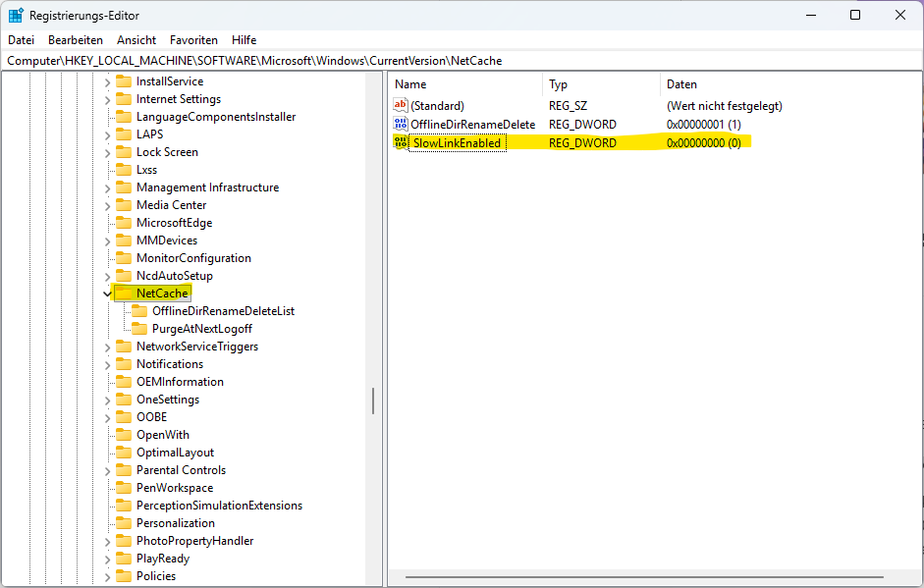Click the Typ column header
This screenshot has width=924, height=588.
pos(558,84)
